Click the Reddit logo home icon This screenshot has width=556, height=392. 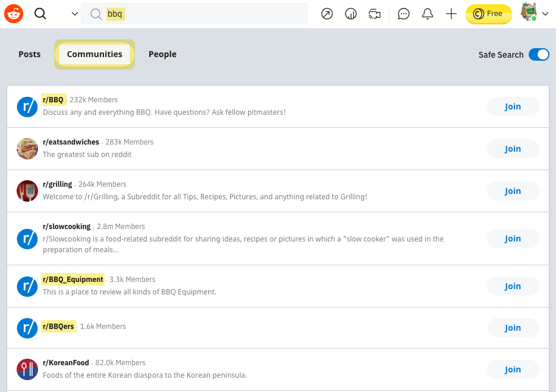(14, 14)
